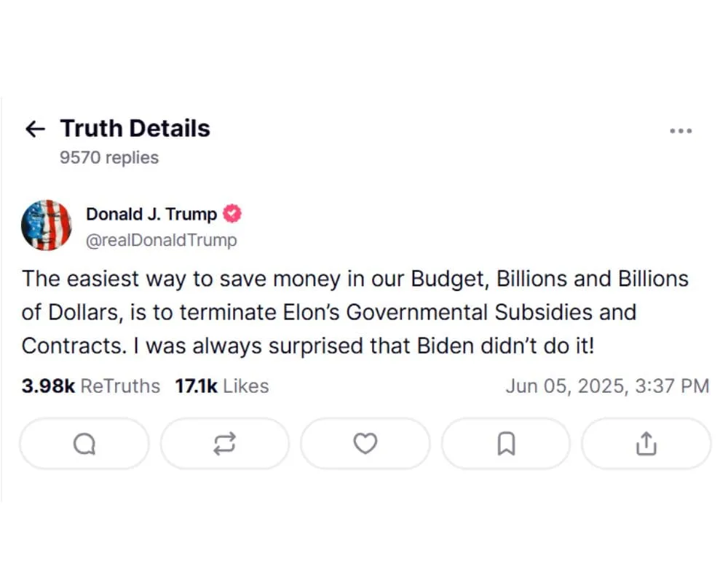This screenshot has height=582, width=728.
Task: Click the word Budget in the post
Action: click(446, 279)
